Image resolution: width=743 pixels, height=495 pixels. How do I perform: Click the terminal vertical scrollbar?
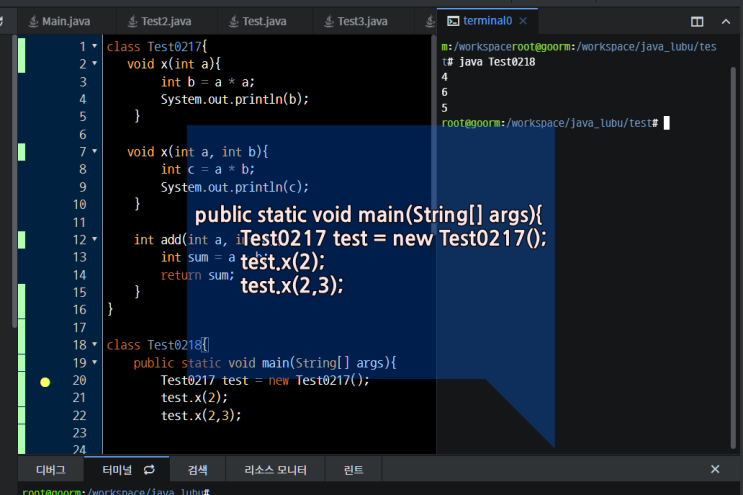coord(733,258)
